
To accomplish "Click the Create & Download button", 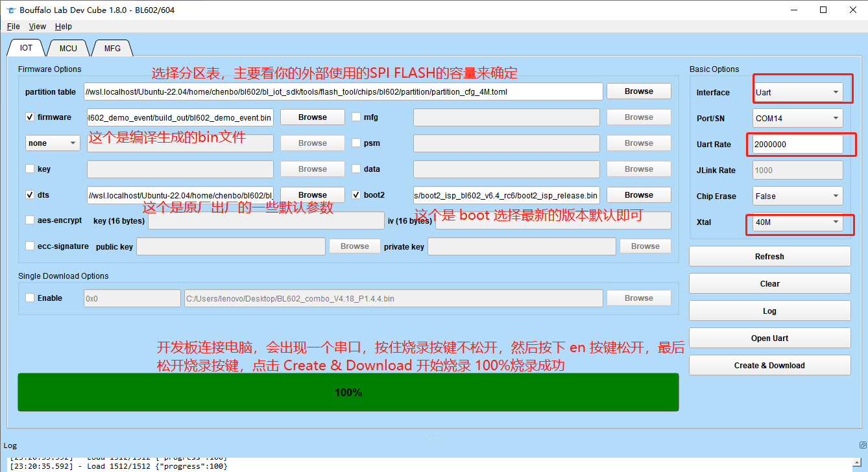I will 769,365.
